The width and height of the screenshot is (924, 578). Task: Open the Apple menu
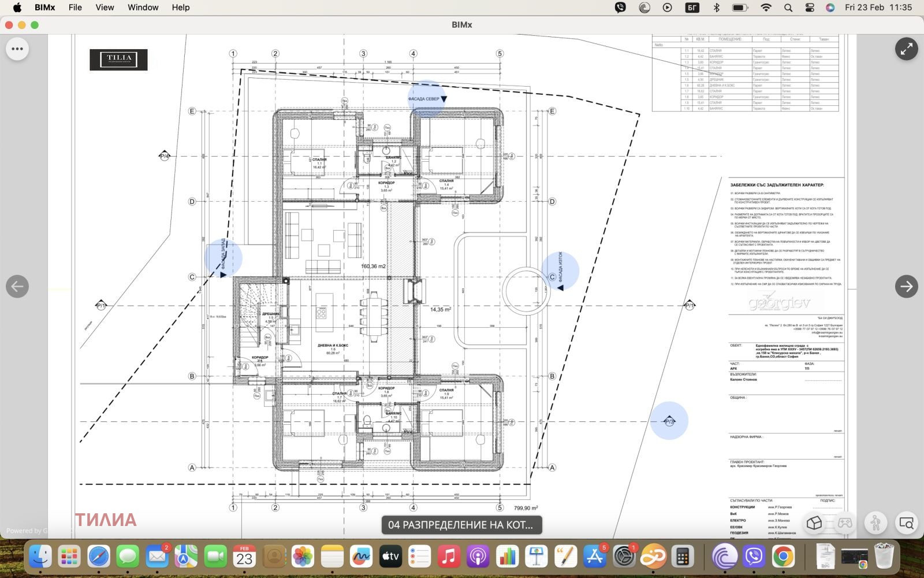17,8
